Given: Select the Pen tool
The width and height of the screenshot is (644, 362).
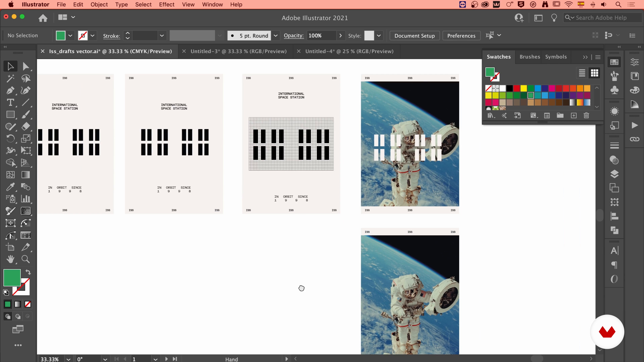Looking at the screenshot, I should (x=10, y=90).
